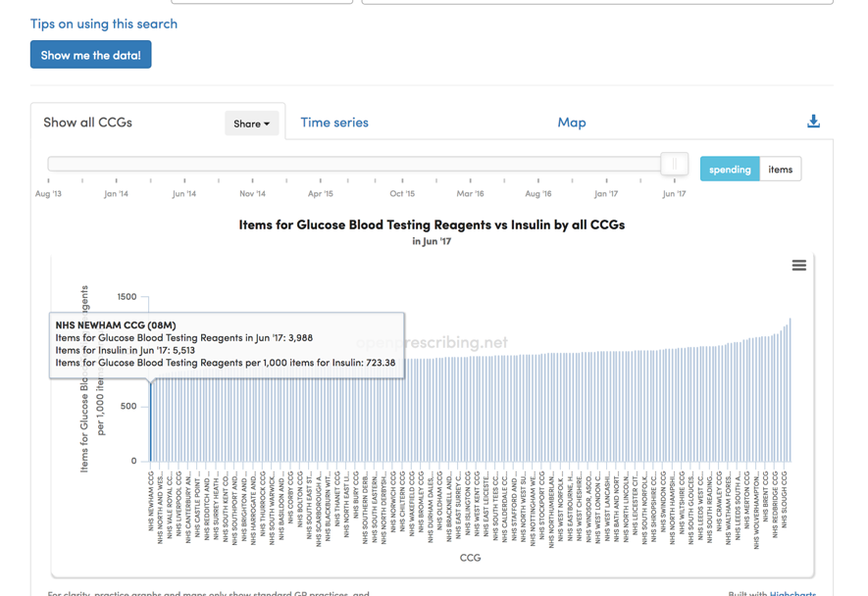The image size is (868, 596).
Task: Click the NHS SLOUGH CCG x-axis label
Action: click(x=784, y=500)
